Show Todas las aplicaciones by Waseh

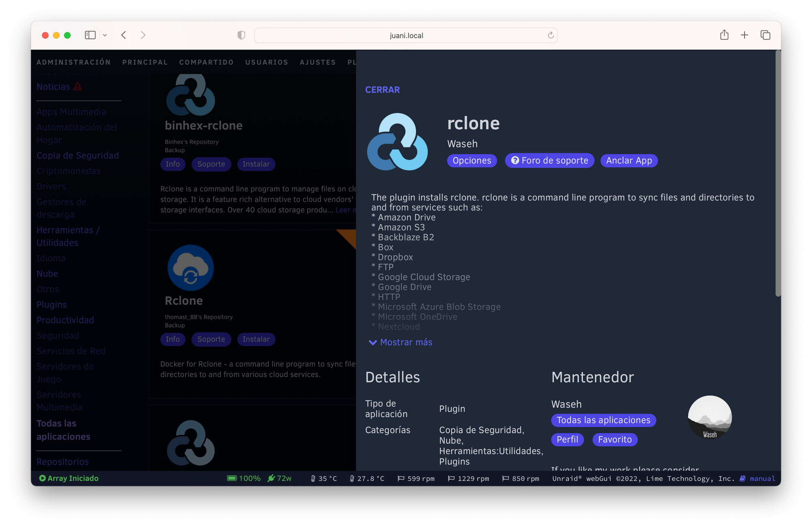point(603,420)
